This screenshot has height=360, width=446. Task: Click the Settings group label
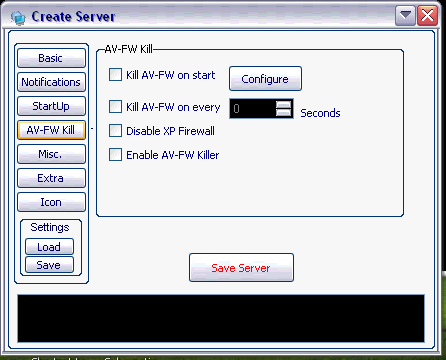point(50,227)
